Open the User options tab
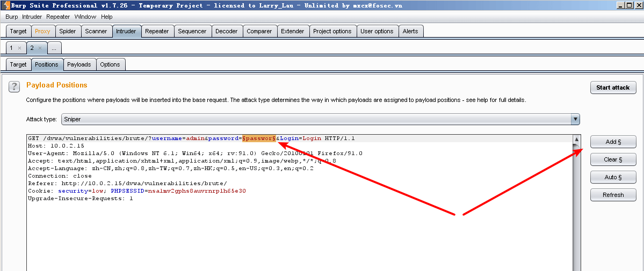 point(377,31)
